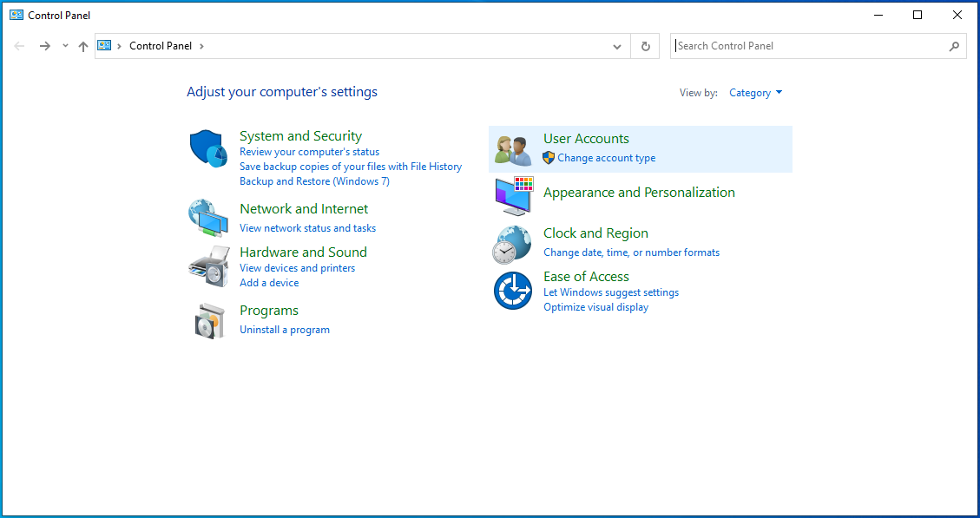Expand the View by Category dropdown
The width and height of the screenshot is (980, 518).
(755, 93)
